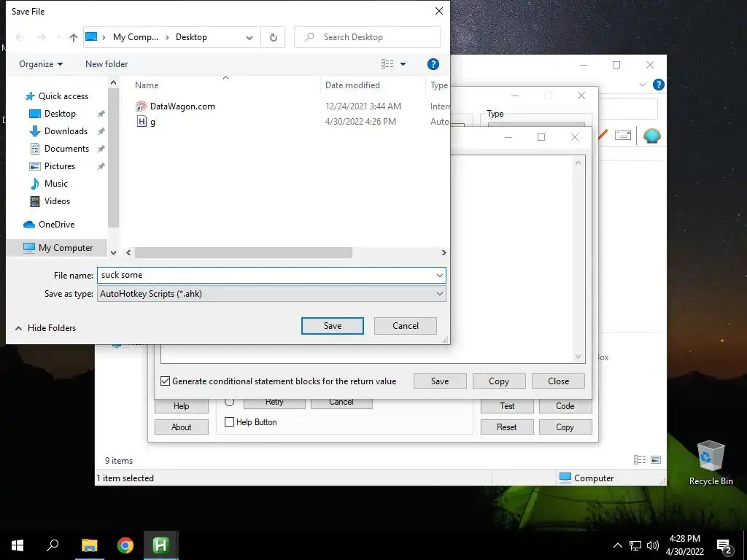Create a New folder

pyautogui.click(x=107, y=64)
